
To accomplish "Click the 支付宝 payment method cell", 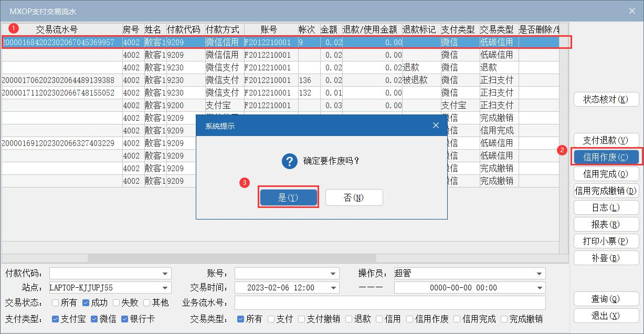I will click(224, 105).
